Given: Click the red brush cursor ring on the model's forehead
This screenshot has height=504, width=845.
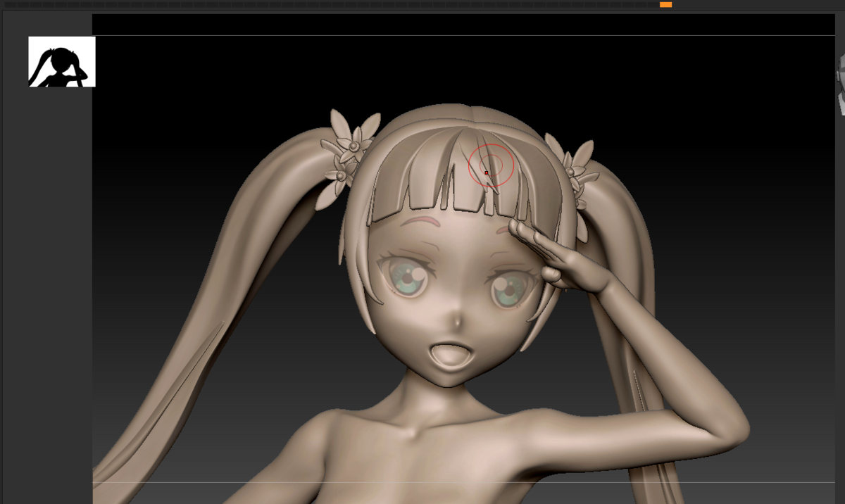Looking at the screenshot, I should (x=490, y=164).
